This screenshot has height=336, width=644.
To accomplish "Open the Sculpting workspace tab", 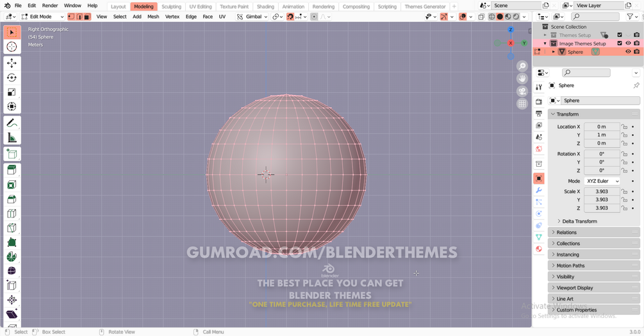I will [x=171, y=6].
